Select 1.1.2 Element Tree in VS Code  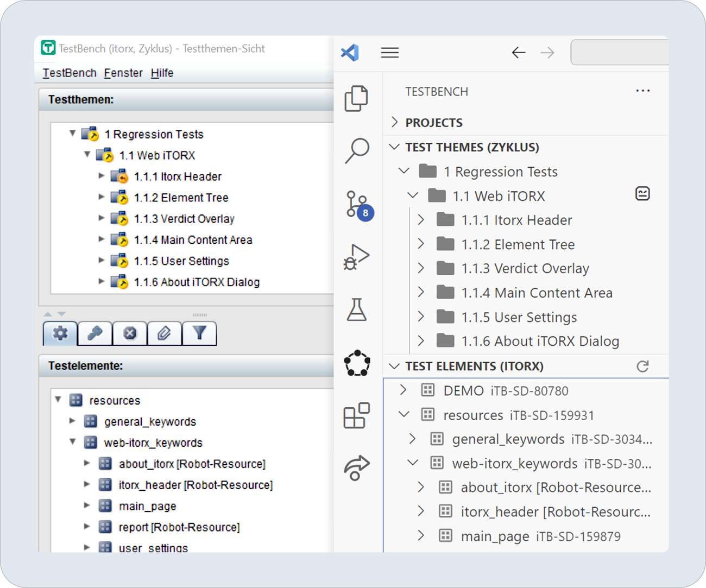coord(518,244)
